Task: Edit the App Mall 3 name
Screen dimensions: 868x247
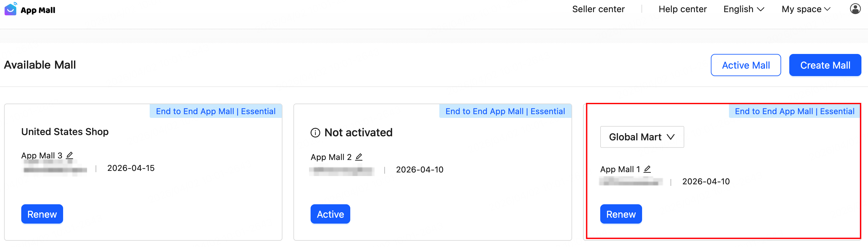Action: point(69,156)
